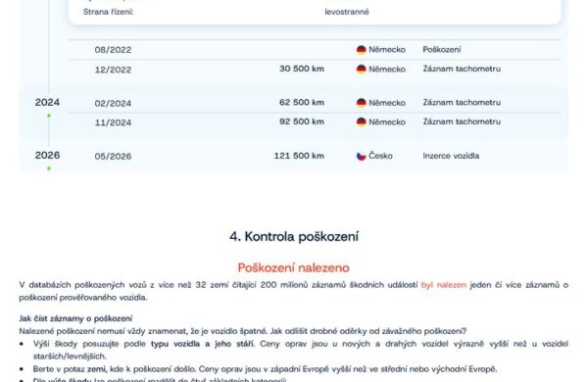Screen dimensions: 588x382
Task: Click the German flag in the 08/2022 row
Action: point(361,50)
